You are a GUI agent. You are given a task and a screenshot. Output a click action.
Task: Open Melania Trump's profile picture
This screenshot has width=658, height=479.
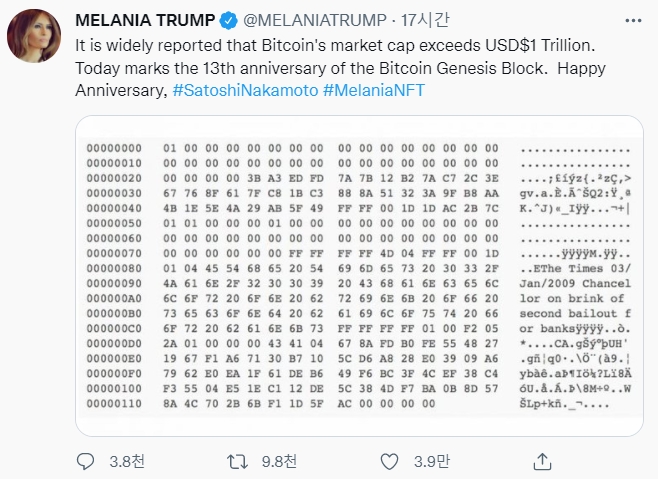point(34,39)
